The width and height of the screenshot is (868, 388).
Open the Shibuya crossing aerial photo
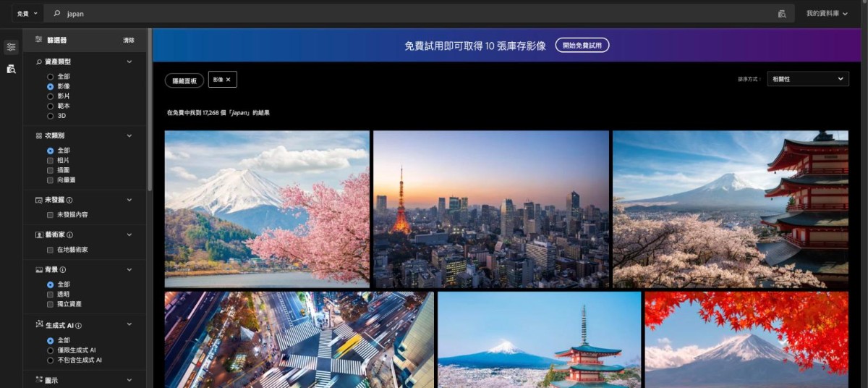pos(299,339)
